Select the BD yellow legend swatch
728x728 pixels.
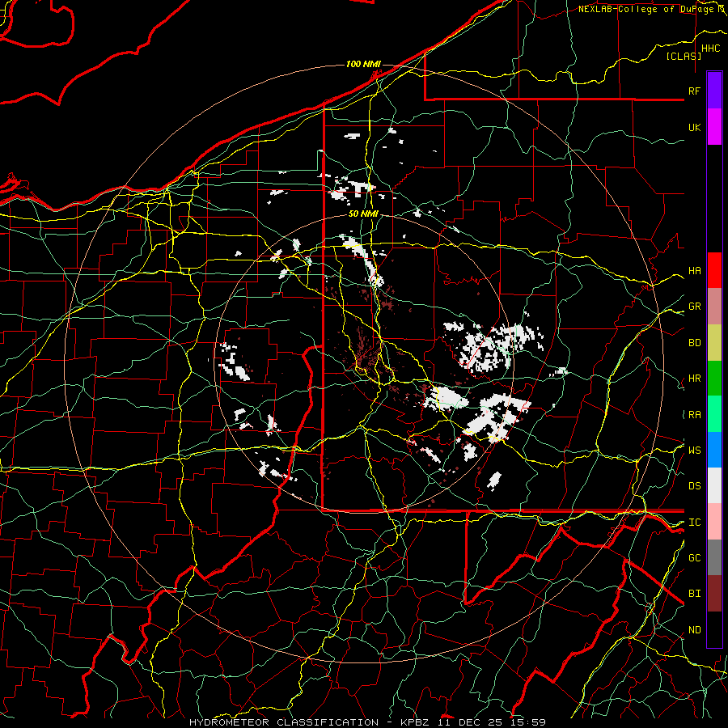714,342
